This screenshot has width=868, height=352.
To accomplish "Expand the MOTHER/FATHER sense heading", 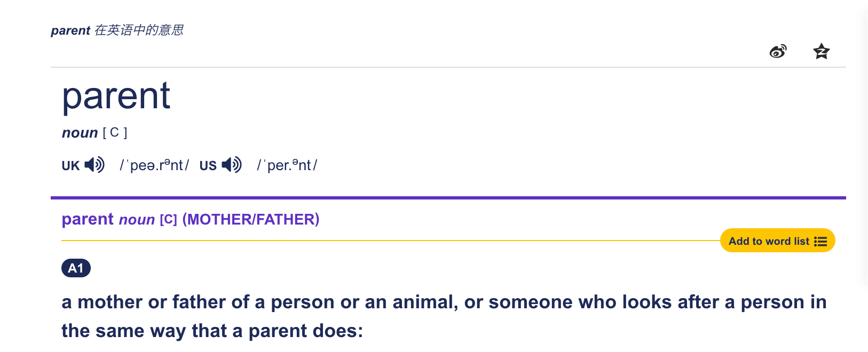I will click(x=251, y=219).
